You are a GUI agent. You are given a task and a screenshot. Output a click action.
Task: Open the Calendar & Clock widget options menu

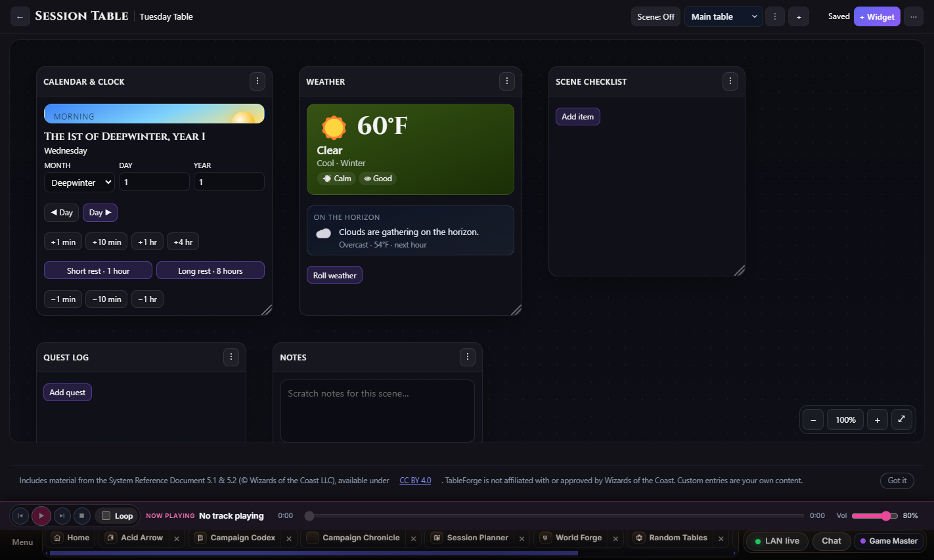click(257, 81)
